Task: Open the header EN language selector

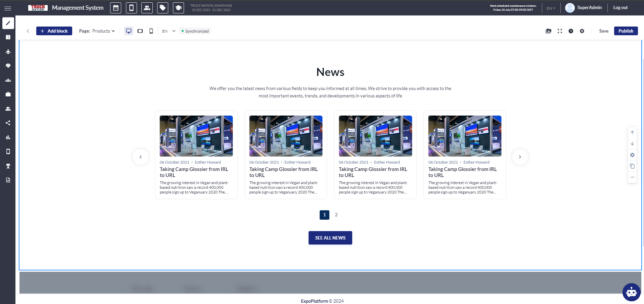Action: point(551,8)
